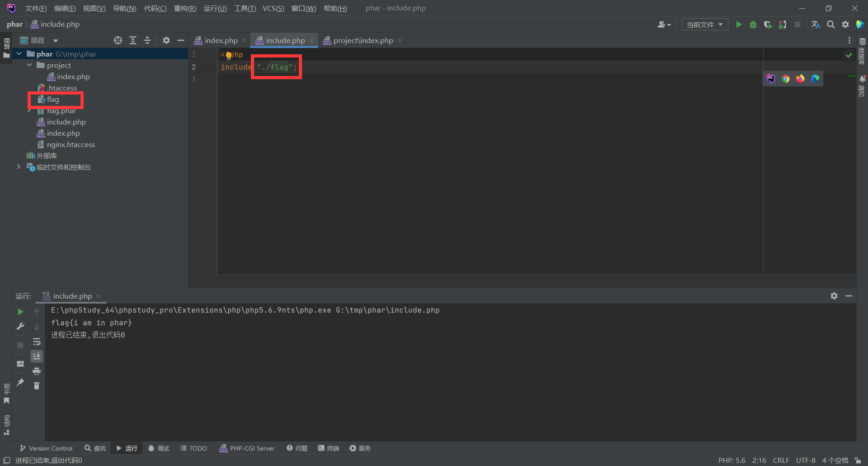
Task: Start debugging with the bug icon
Action: coord(753,24)
